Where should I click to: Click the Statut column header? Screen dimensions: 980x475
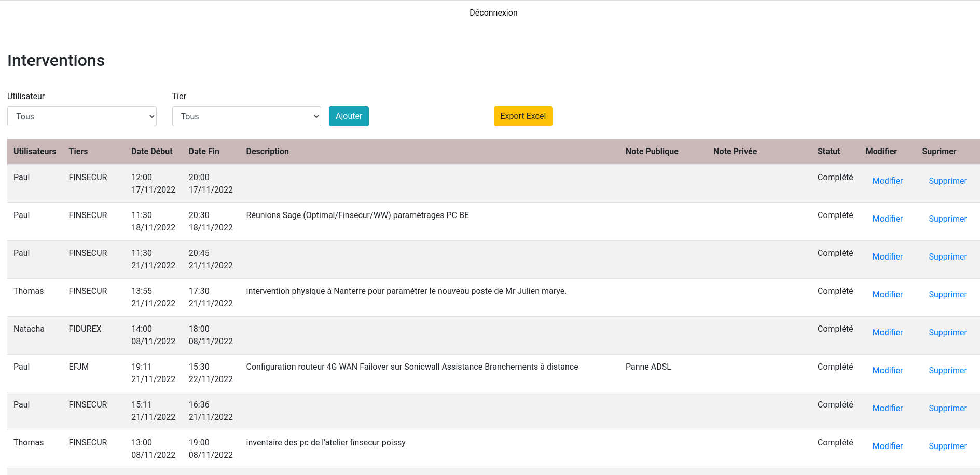tap(828, 151)
